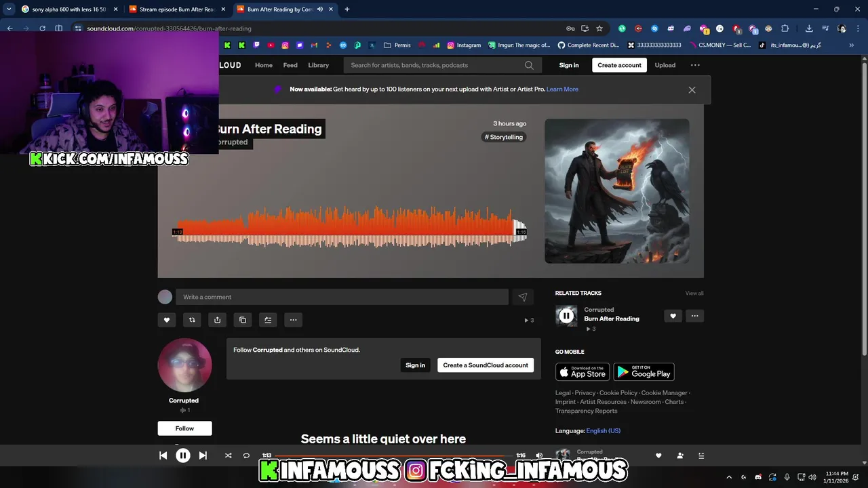Click the # Storytelling tag

(504, 137)
